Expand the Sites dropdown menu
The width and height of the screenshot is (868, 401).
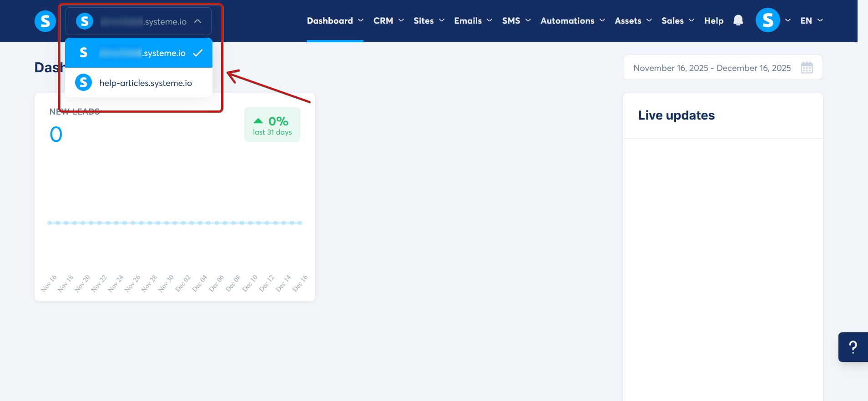click(x=429, y=20)
